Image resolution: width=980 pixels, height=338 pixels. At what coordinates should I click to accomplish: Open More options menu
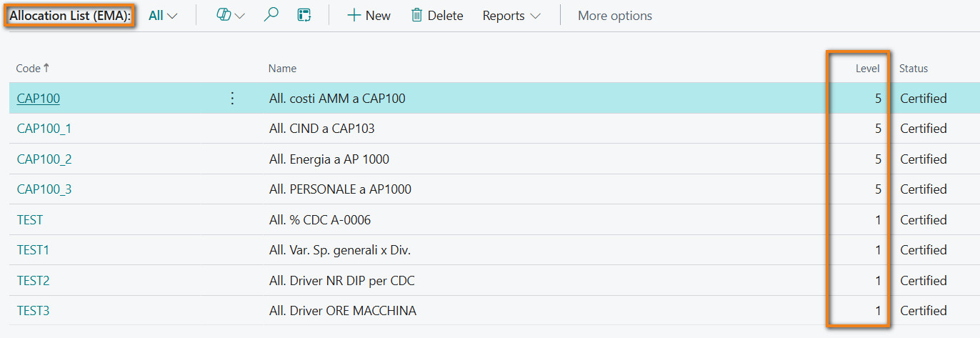tap(615, 16)
